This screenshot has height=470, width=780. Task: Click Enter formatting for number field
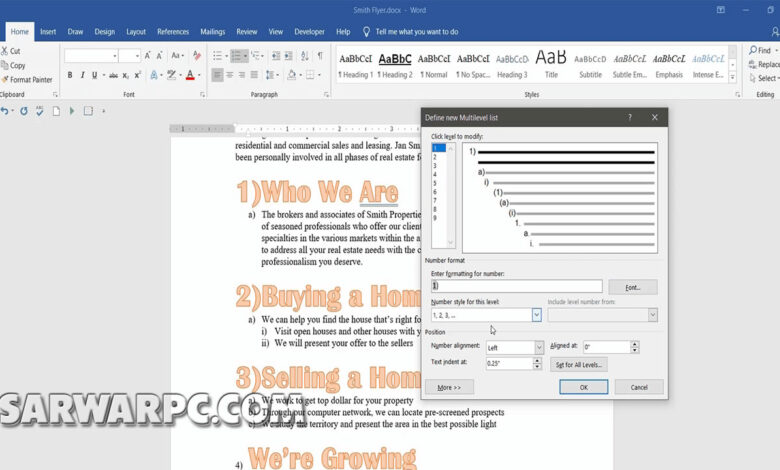tap(516, 286)
